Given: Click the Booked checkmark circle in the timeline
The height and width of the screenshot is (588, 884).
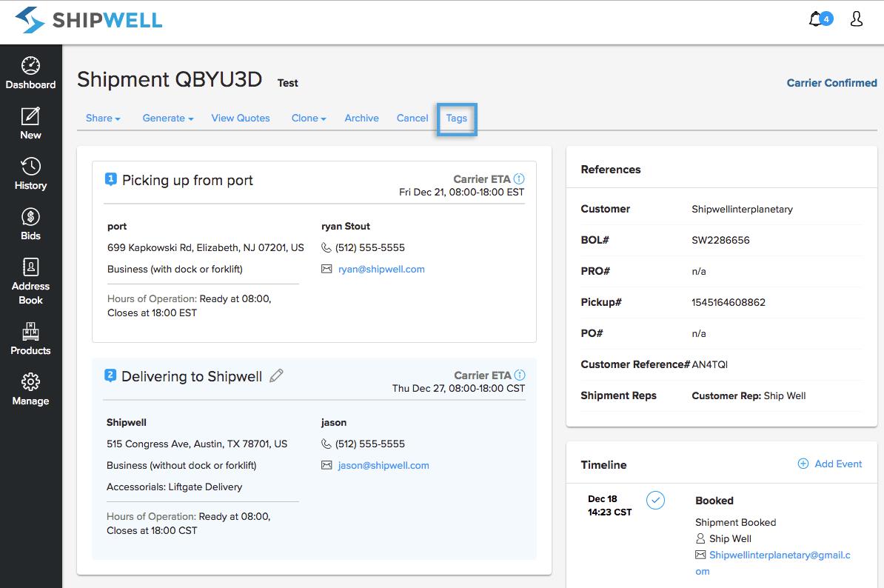Looking at the screenshot, I should pyautogui.click(x=655, y=500).
